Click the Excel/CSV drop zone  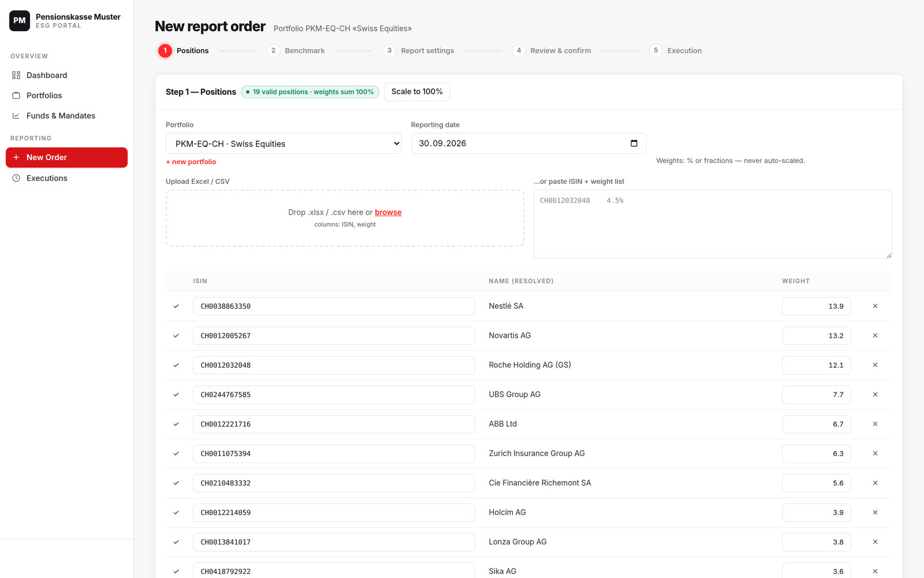345,218
